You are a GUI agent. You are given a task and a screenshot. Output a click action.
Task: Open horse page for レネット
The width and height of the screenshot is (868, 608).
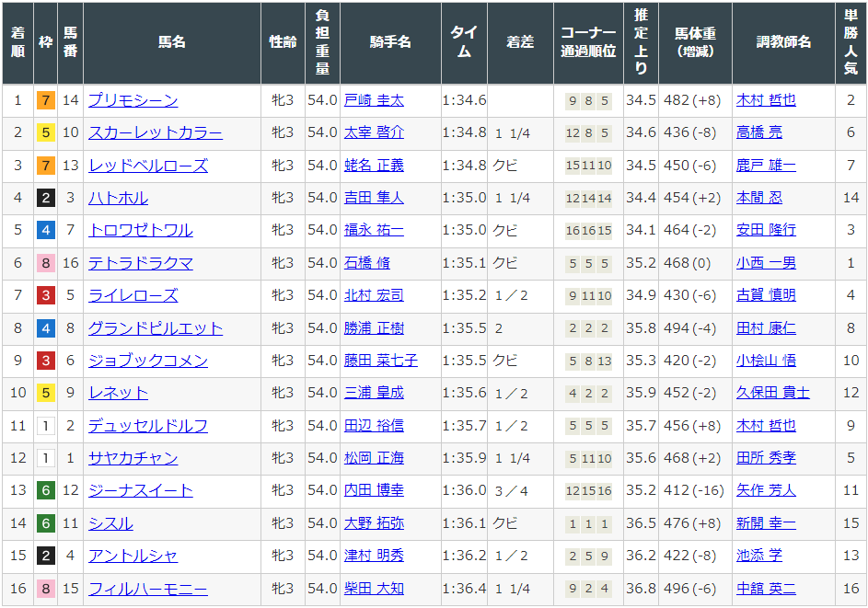pyautogui.click(x=119, y=393)
